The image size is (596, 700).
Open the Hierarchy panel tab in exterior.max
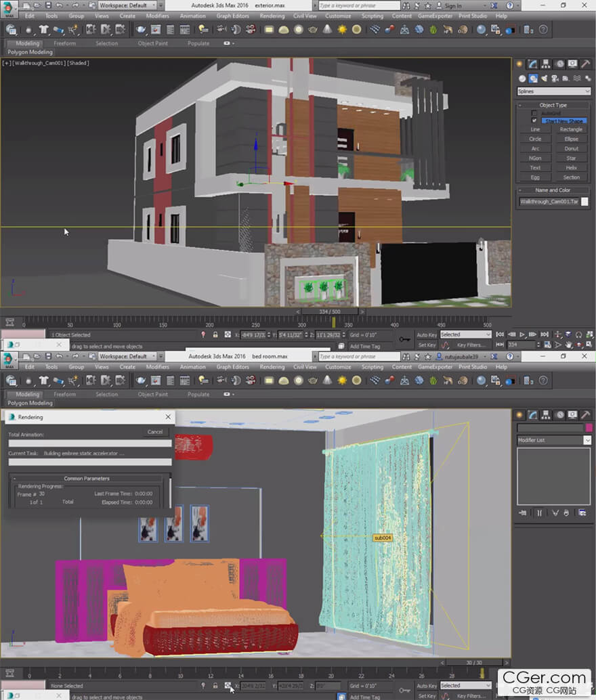(545, 64)
